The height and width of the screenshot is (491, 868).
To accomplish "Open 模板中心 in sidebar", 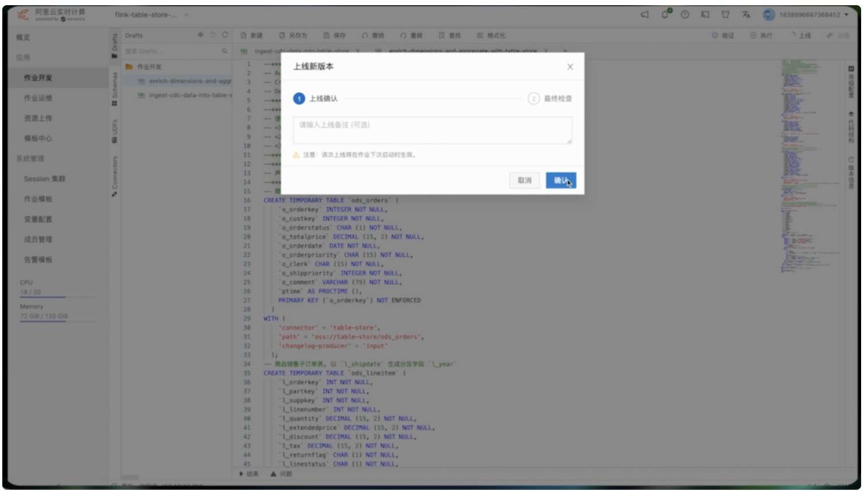I will 38,138.
